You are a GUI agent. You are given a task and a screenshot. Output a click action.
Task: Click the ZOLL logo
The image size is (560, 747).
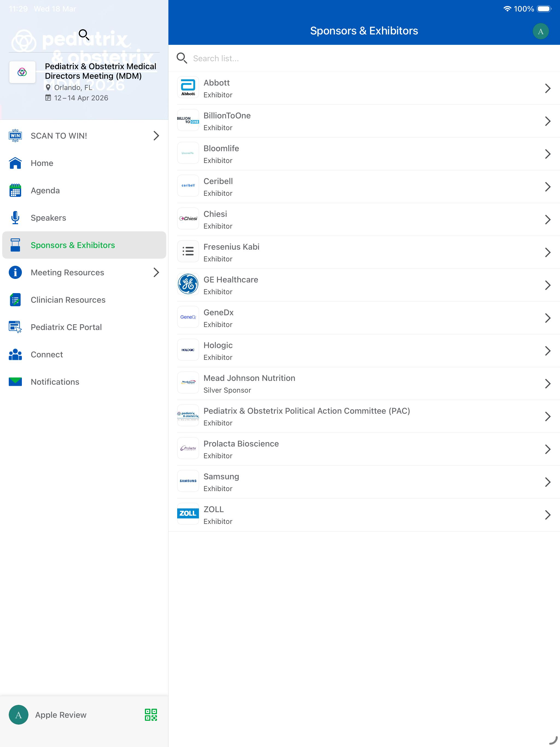pos(188,514)
